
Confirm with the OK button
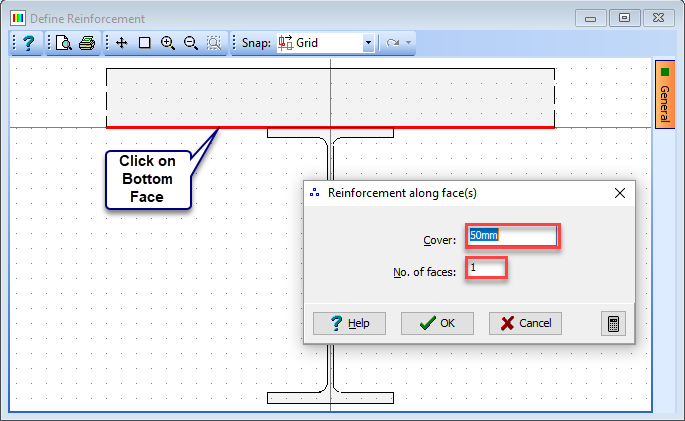(x=437, y=323)
